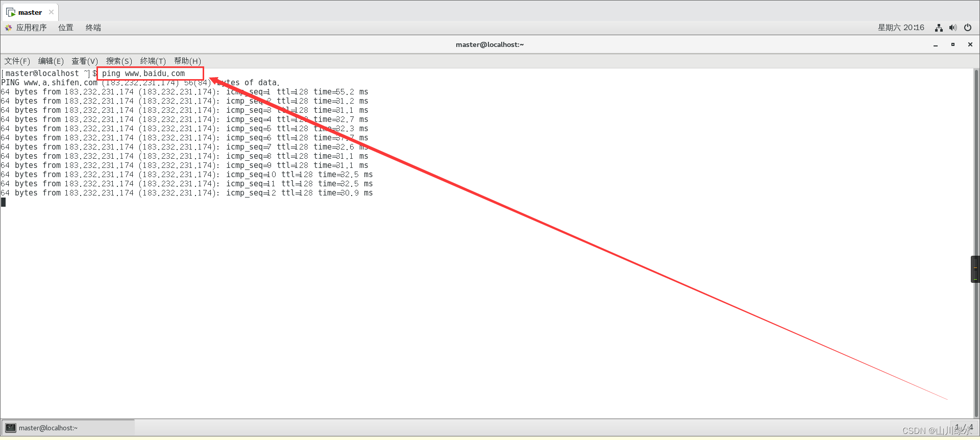This screenshot has height=440, width=980.
Task: Open the 应用程序 applications menu
Action: click(31, 28)
